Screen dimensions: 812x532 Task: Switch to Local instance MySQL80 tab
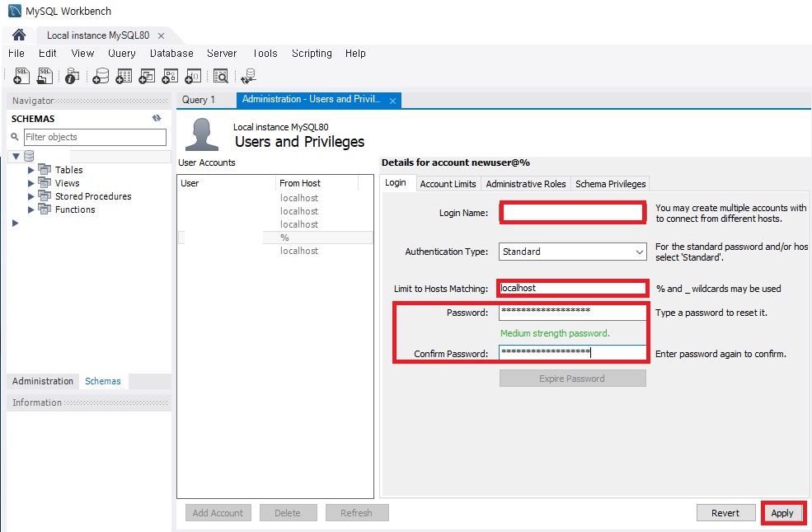coord(98,35)
